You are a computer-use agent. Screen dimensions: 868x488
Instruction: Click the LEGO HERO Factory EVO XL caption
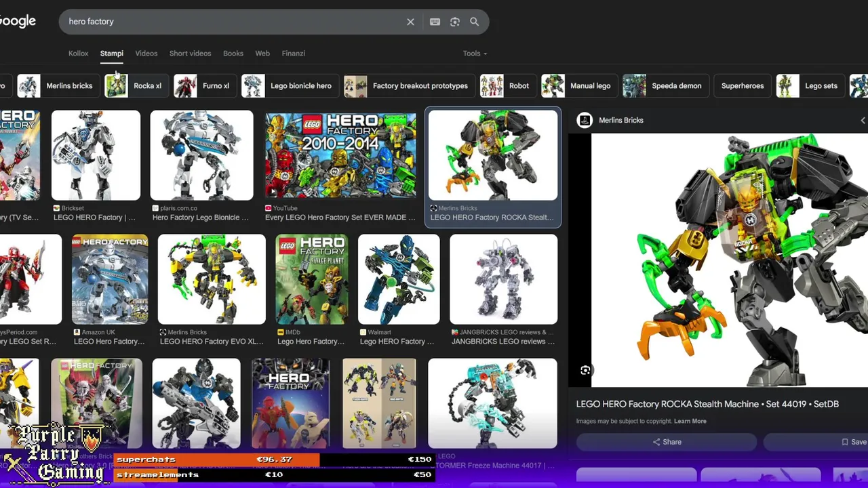212,342
